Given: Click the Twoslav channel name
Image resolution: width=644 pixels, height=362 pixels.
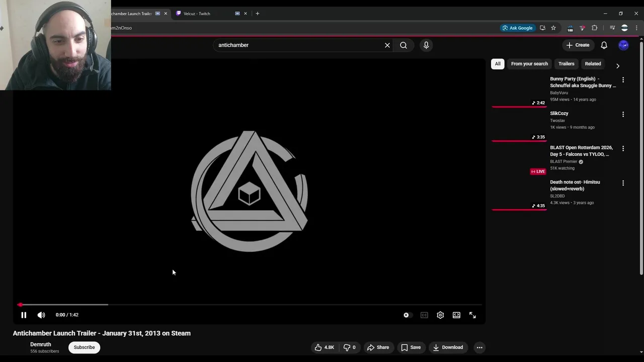Looking at the screenshot, I should point(557,121).
